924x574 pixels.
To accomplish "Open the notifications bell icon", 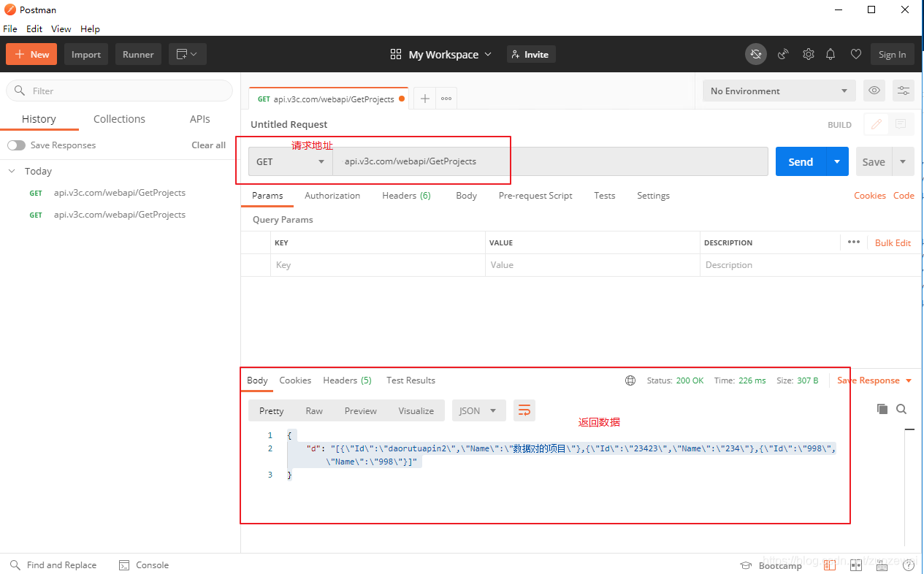I will tap(831, 54).
